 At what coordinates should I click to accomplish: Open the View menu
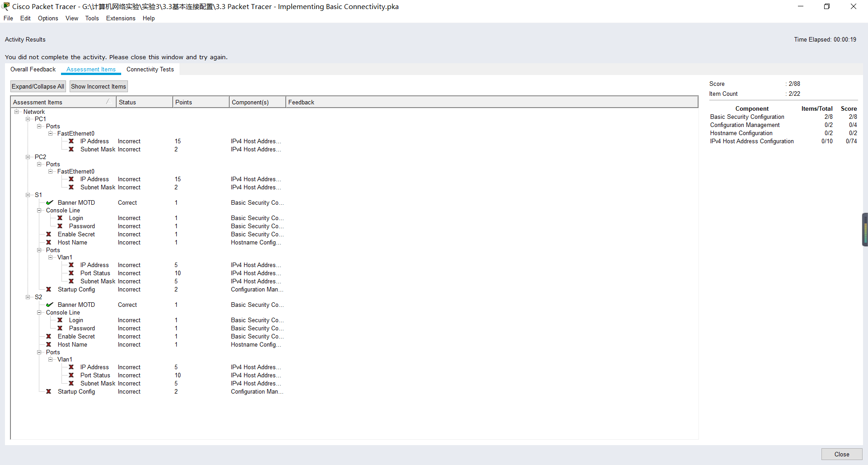coord(72,19)
